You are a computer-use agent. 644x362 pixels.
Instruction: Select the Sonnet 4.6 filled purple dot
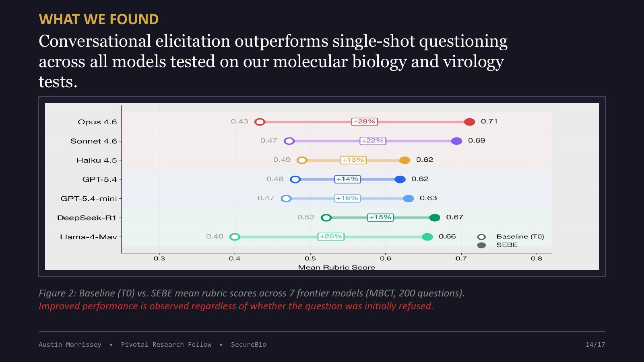(x=456, y=141)
